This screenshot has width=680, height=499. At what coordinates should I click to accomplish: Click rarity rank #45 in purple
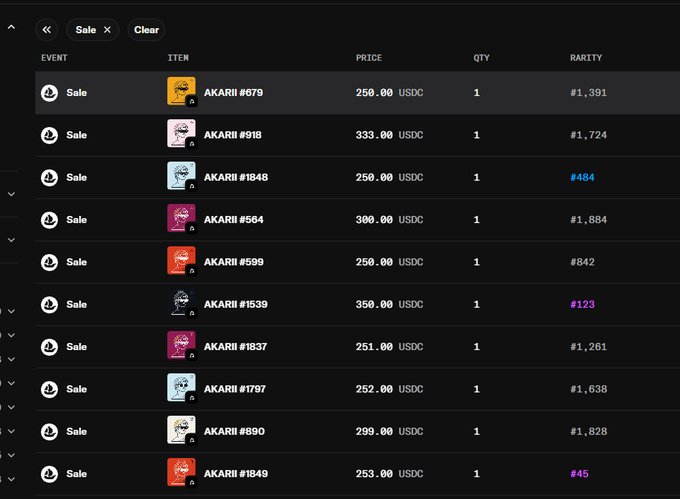[579, 474]
